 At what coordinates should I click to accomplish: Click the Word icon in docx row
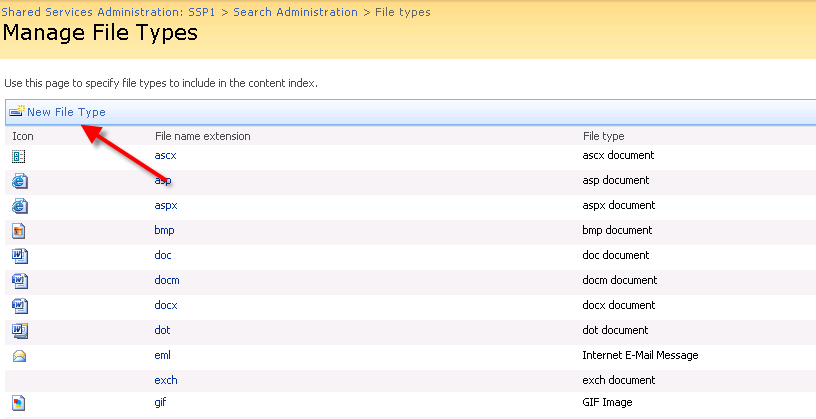[20, 306]
